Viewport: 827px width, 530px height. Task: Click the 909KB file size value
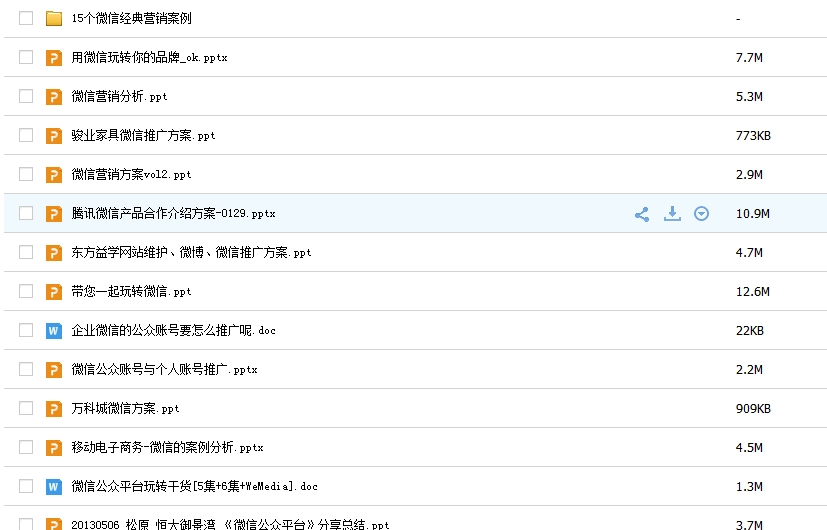pyautogui.click(x=753, y=409)
